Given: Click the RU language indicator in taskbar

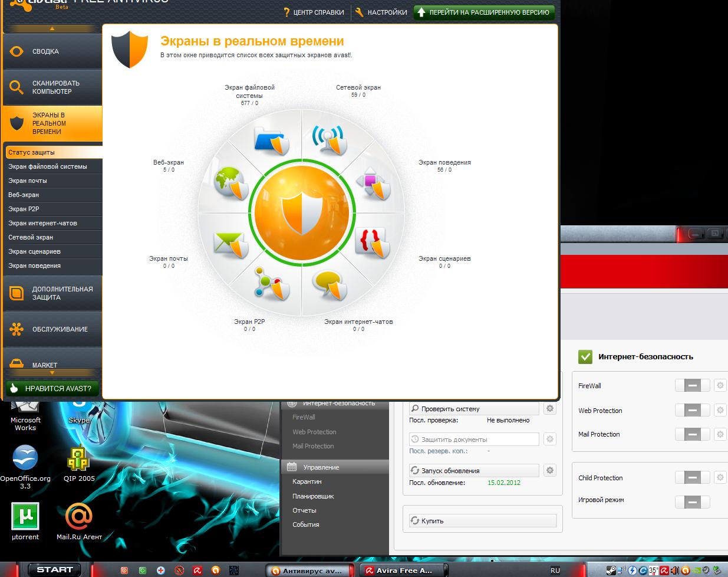Looking at the screenshot, I should [x=555, y=571].
